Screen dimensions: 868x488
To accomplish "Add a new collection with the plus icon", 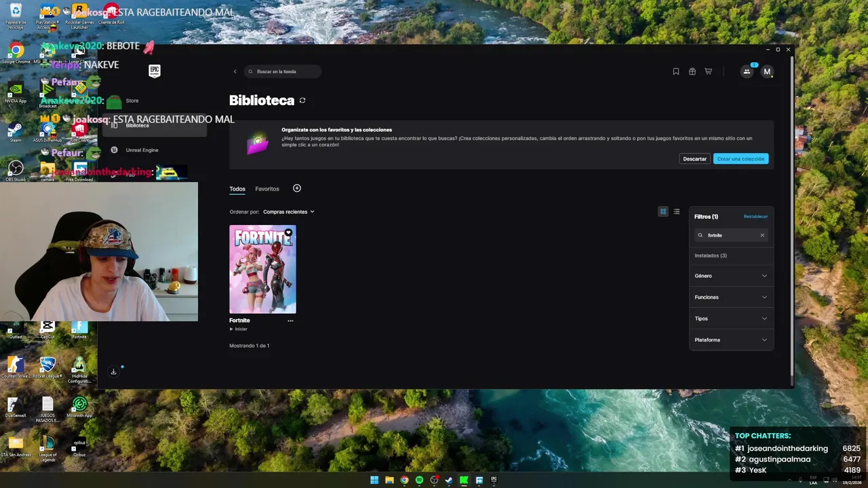I will (x=297, y=188).
